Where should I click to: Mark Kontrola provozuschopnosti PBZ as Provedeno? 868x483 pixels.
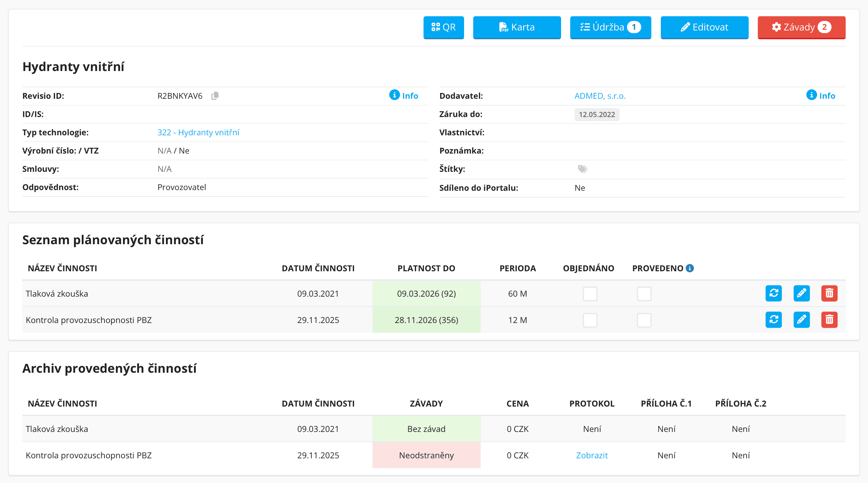[x=644, y=320]
